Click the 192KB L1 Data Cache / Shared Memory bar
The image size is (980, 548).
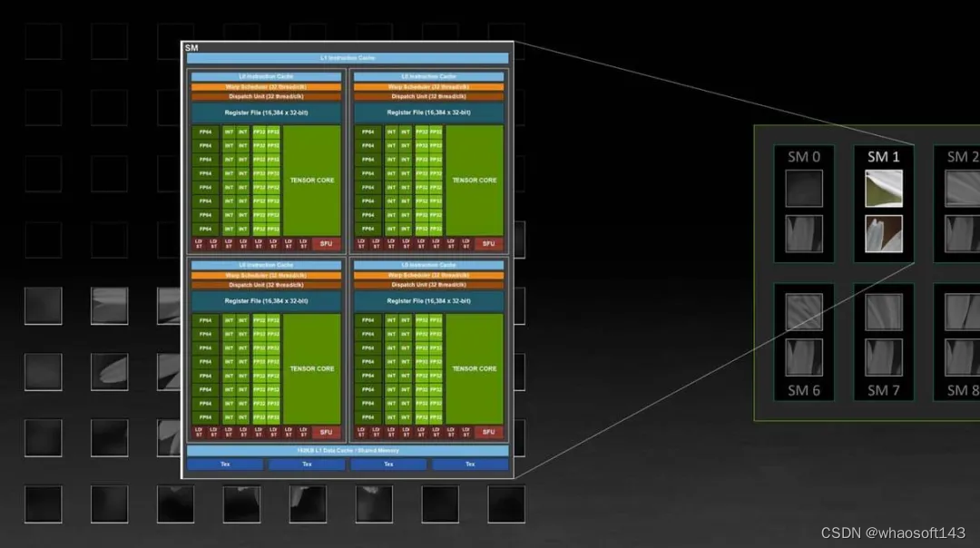pos(348,450)
